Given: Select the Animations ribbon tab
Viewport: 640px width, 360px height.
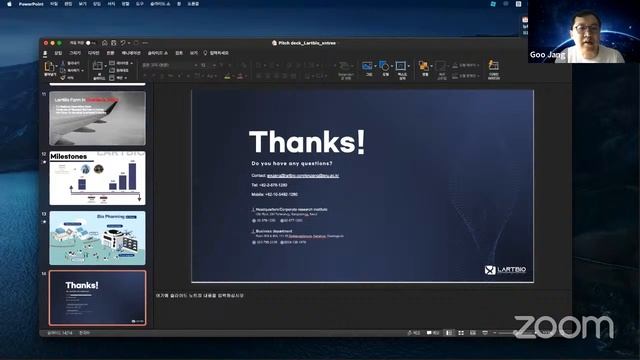Looking at the screenshot, I should (131, 53).
